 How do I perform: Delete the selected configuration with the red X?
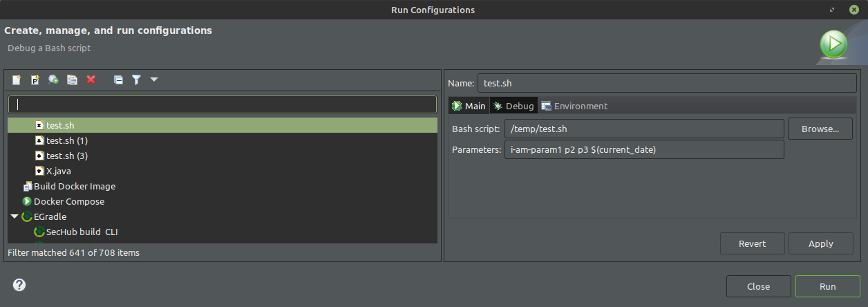[91, 80]
